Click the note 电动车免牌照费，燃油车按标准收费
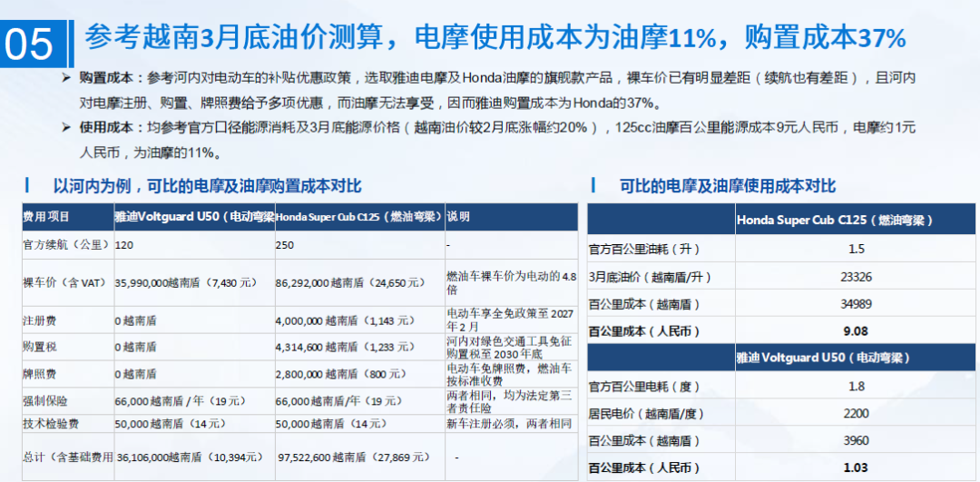Screen dimensions: 980x482 [x=511, y=374]
